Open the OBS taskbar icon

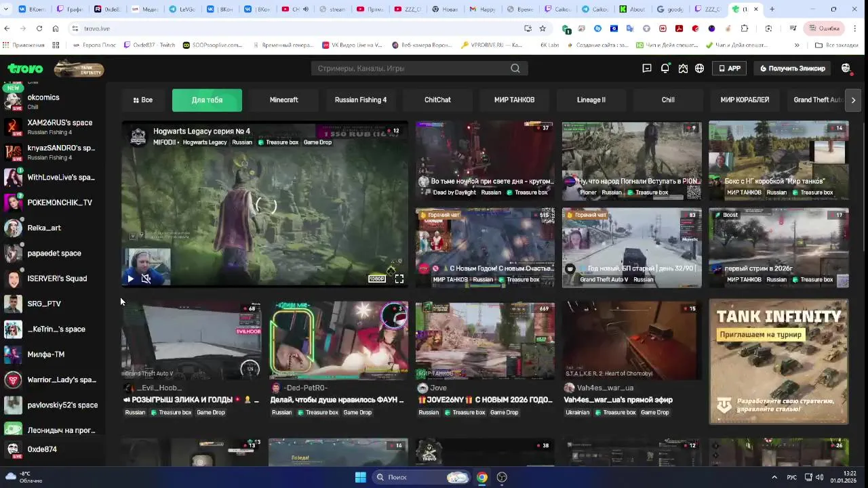pos(502,477)
